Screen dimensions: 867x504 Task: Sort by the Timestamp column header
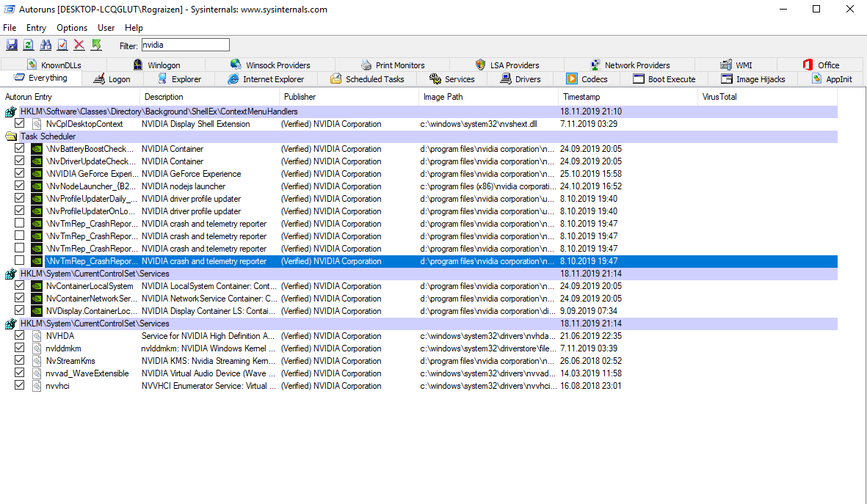click(x=628, y=97)
